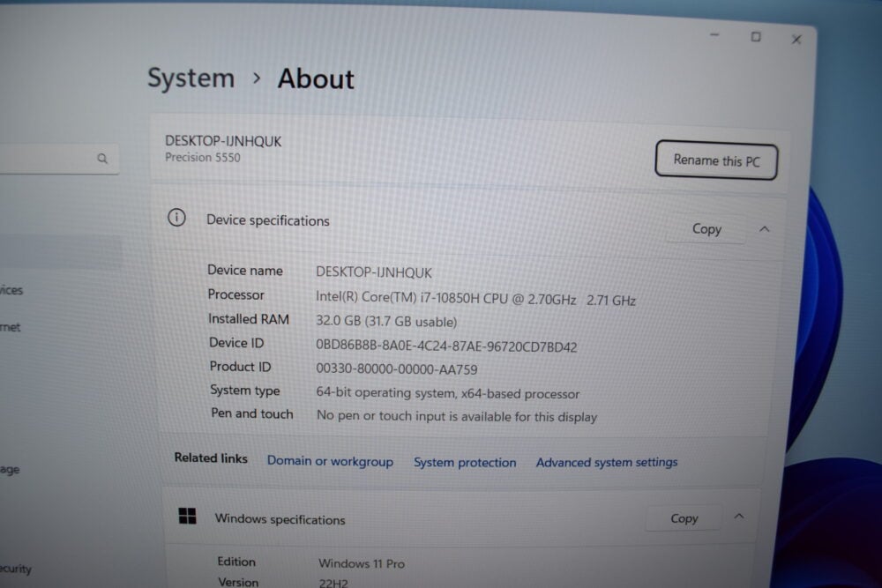The height and width of the screenshot is (588, 882).
Task: Copy the Windows specifications
Action: click(x=684, y=518)
